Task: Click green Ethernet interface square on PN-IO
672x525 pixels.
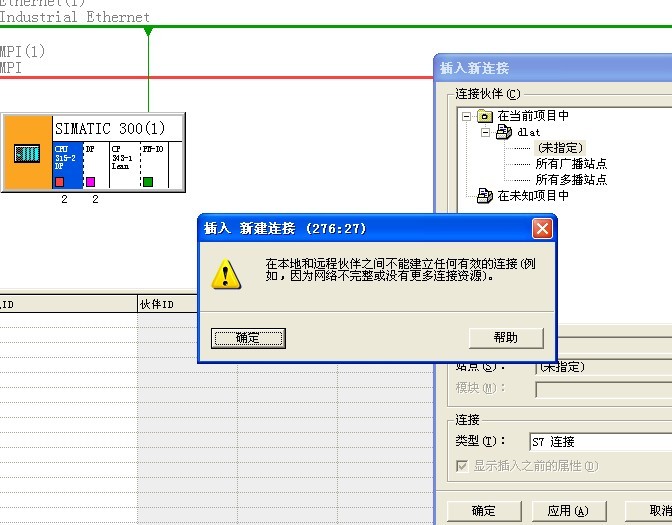Action: [x=148, y=182]
